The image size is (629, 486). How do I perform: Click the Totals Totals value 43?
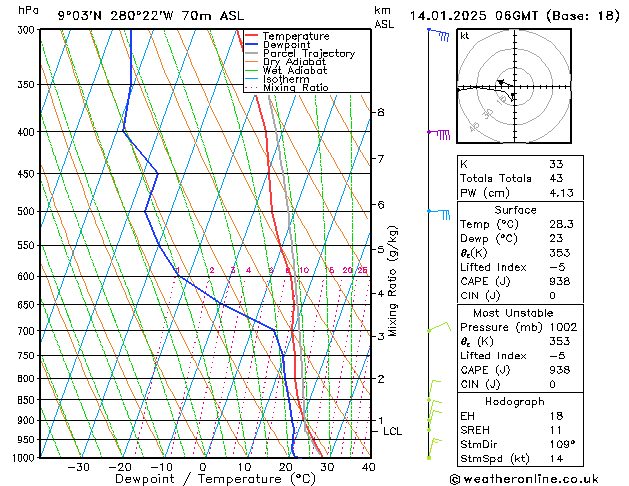point(556,178)
